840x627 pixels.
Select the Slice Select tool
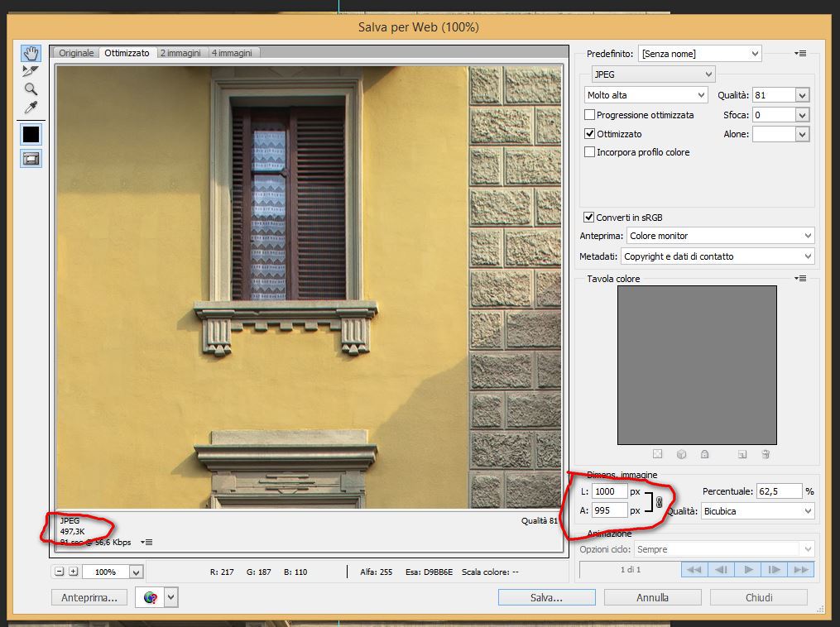point(31,71)
